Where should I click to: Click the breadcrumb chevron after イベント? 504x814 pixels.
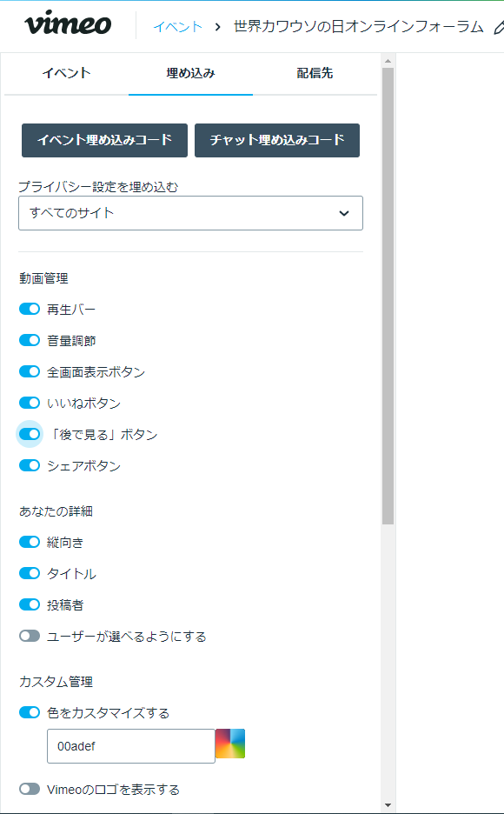pos(218,26)
